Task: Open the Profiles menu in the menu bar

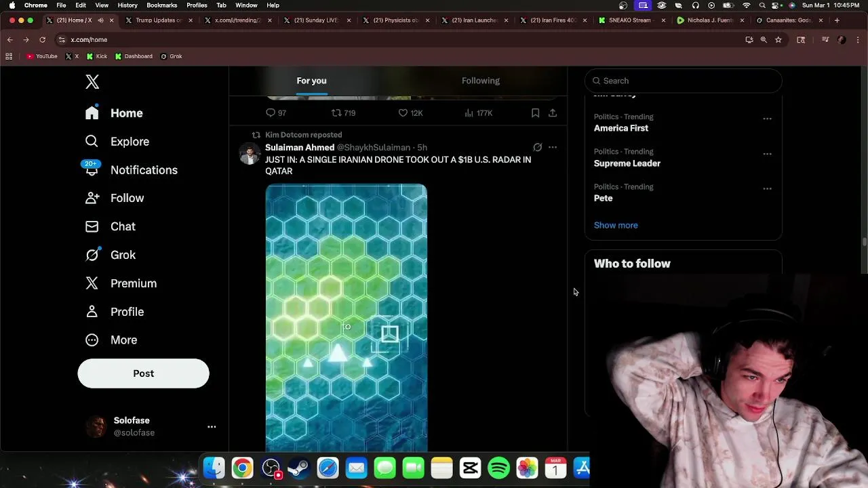Action: coord(197,5)
